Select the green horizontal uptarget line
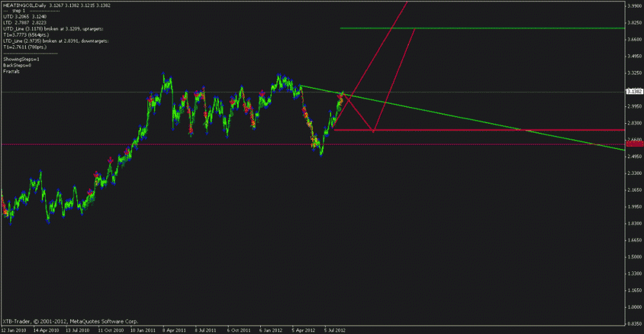 [x=483, y=28]
